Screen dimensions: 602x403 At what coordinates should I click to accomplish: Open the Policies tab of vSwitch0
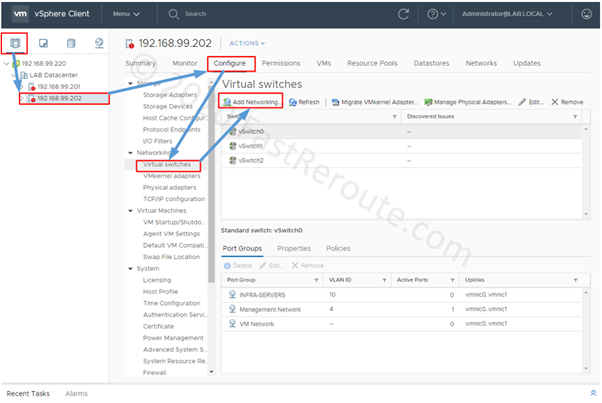pos(338,248)
